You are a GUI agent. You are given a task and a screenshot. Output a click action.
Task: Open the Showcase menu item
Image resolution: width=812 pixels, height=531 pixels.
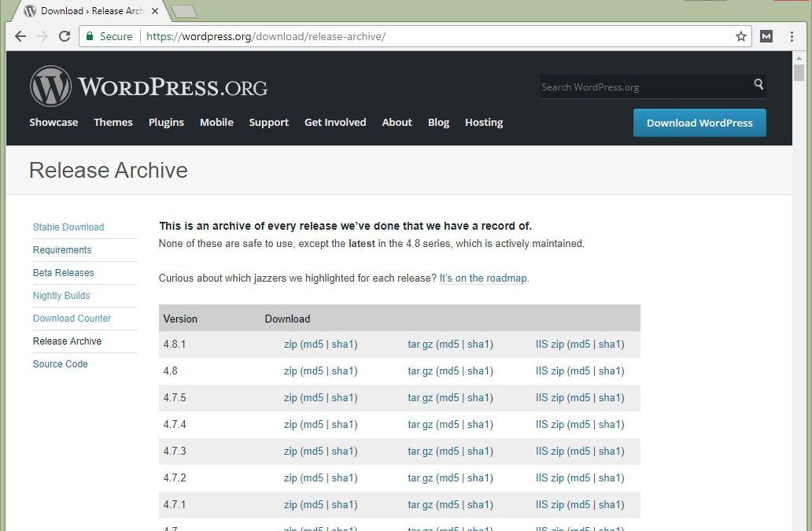tap(54, 122)
